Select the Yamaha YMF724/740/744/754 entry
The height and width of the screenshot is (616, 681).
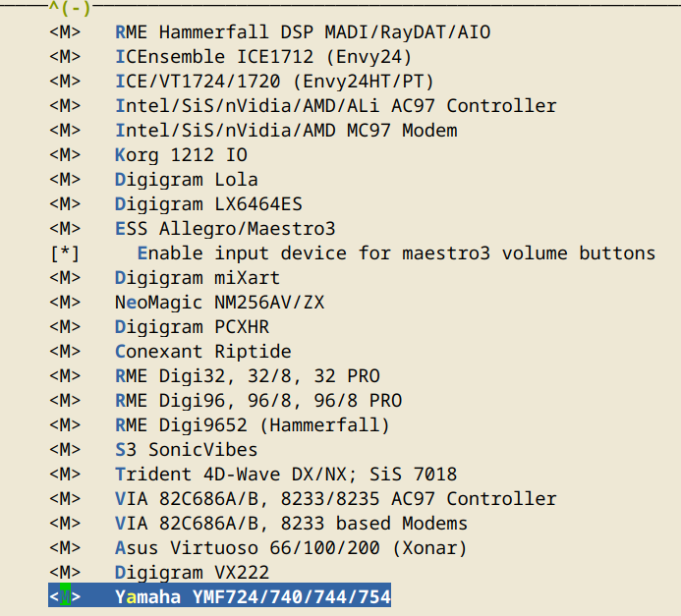click(x=253, y=596)
